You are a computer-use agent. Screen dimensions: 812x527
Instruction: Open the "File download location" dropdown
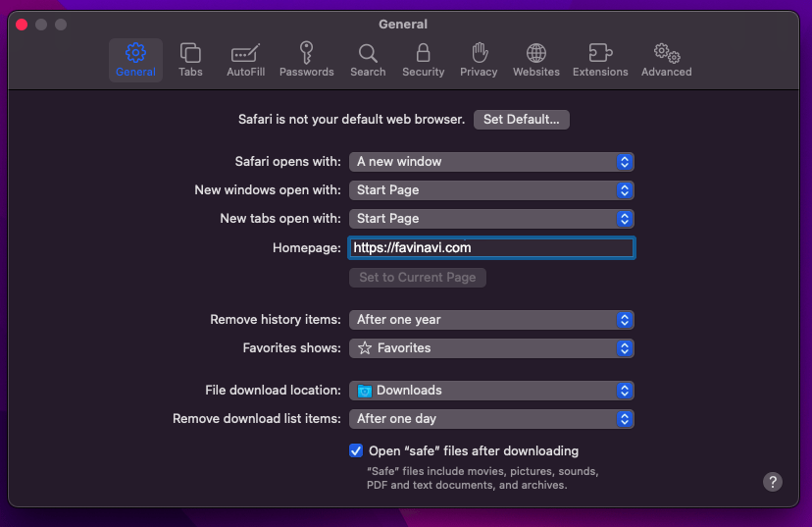click(491, 391)
